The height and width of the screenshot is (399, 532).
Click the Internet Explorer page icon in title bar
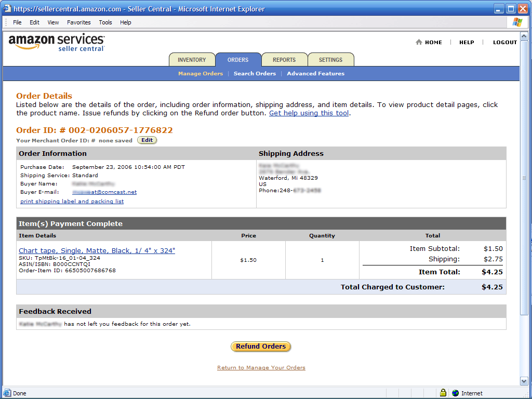point(7,9)
